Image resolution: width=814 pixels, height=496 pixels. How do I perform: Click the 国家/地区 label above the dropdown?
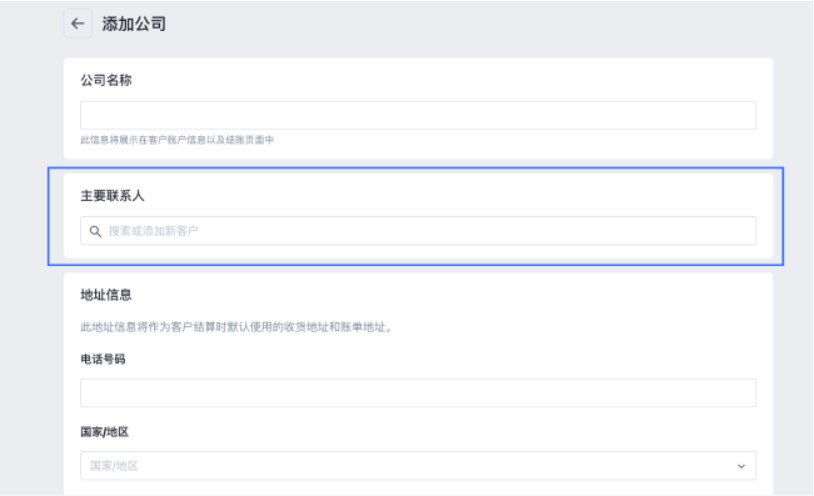pos(105,432)
